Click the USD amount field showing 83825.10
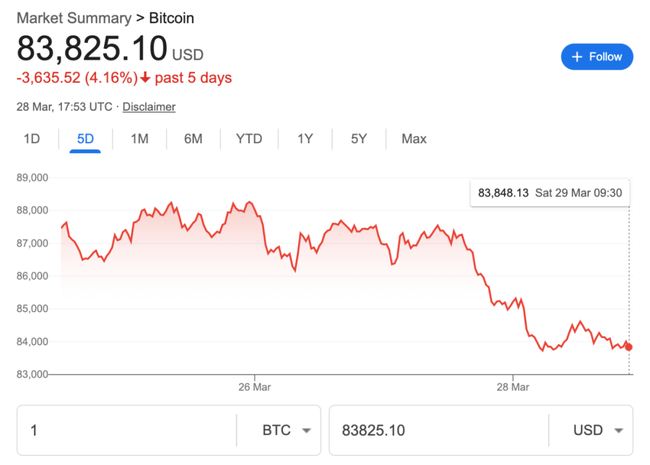 coord(435,431)
